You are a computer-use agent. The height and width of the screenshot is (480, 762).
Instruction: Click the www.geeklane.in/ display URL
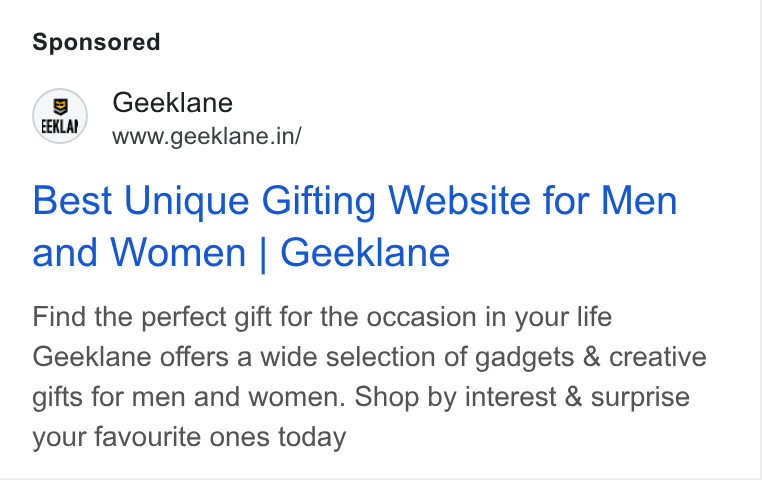207,136
